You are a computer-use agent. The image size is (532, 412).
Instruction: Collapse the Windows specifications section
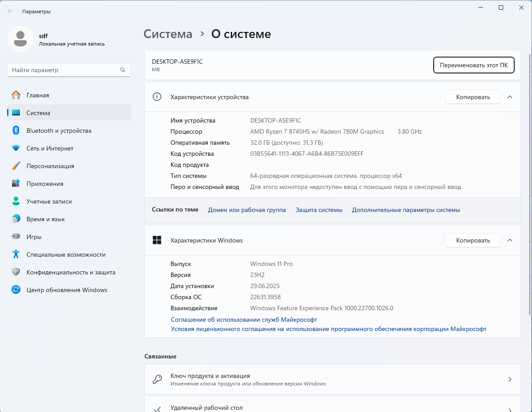click(x=509, y=240)
